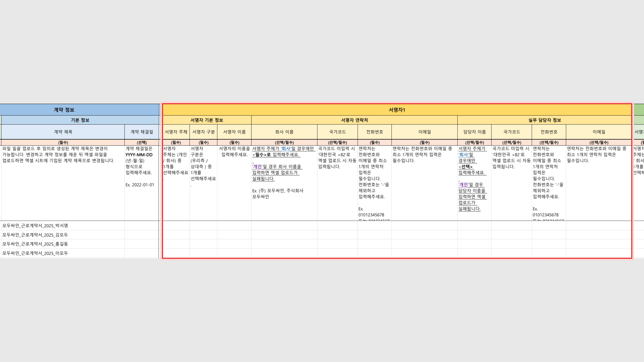Image resolution: width=644 pixels, height=362 pixels.
Task: Select the 서명자 이름 column header
Action: pos(234,132)
